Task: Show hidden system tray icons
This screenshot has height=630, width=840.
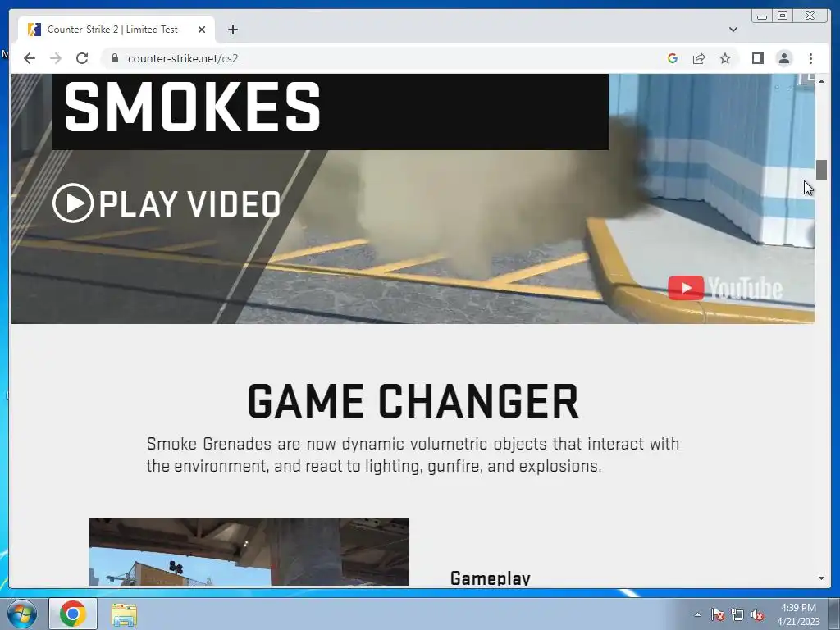Action: (697, 614)
